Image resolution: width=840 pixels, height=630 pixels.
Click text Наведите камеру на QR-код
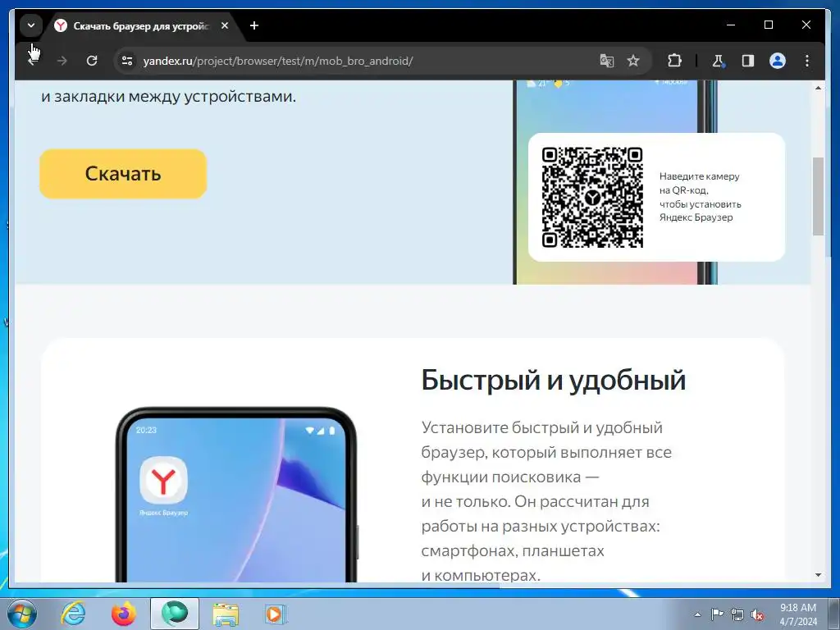coord(699,183)
